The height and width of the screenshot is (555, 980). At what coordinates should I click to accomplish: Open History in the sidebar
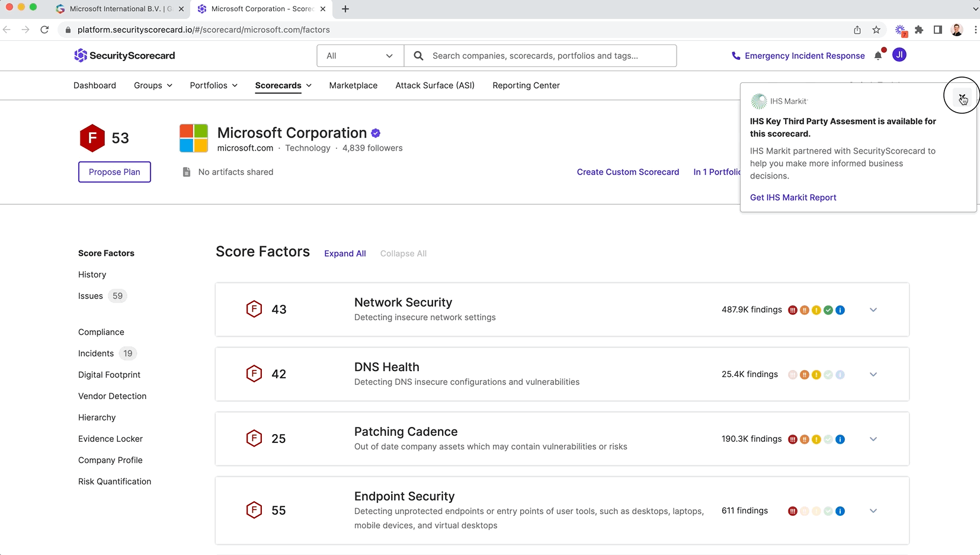coord(92,275)
